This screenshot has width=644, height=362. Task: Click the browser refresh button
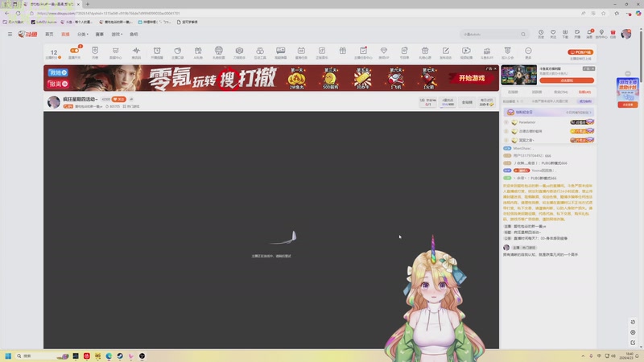coord(18,13)
